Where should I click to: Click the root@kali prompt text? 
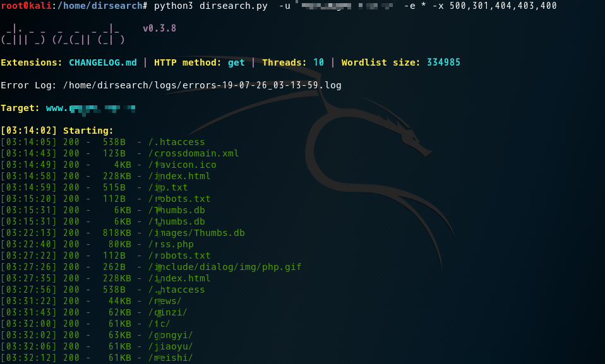click(23, 6)
